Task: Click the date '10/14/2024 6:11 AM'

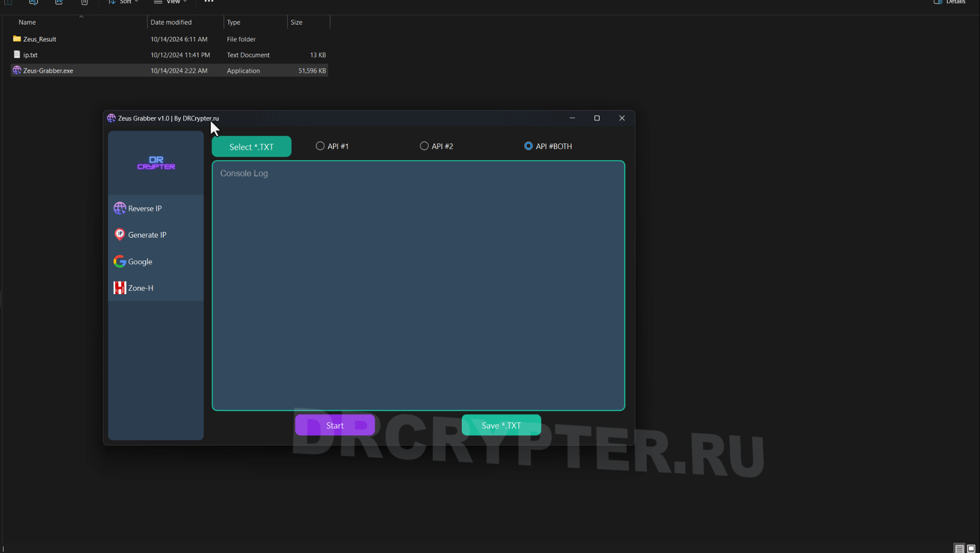Action: coord(179,39)
